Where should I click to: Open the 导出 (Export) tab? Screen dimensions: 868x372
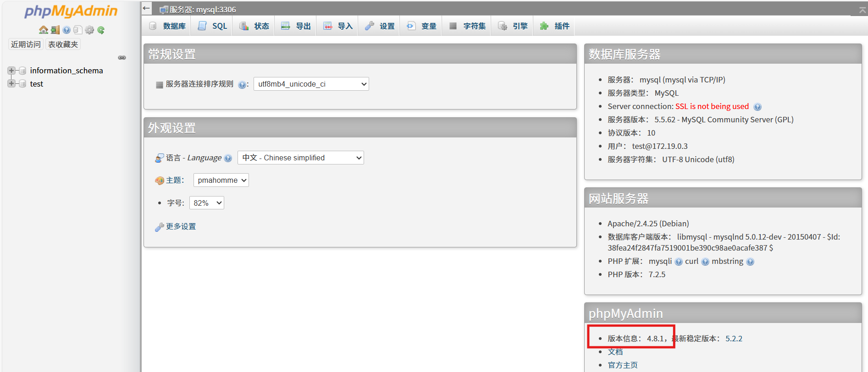296,26
